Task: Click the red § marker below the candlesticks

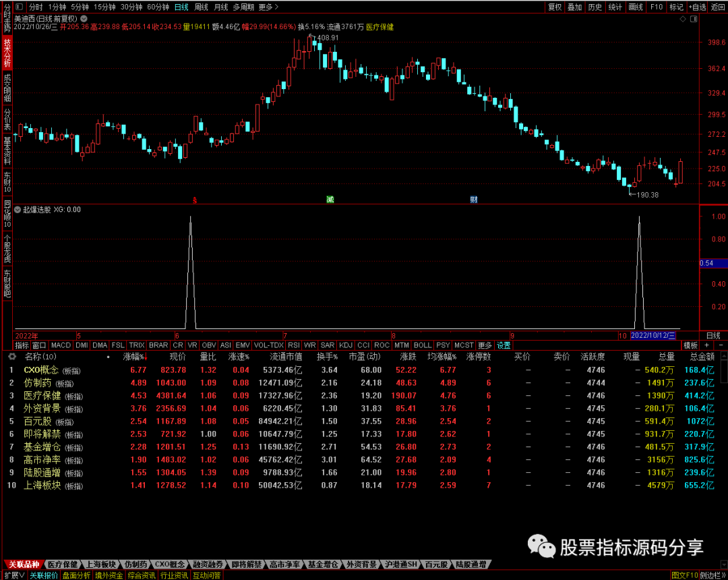Action: [x=194, y=200]
